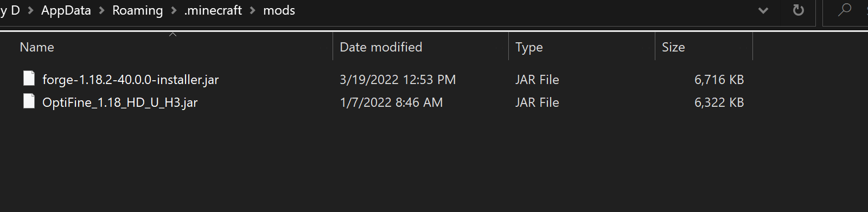Screen dimensions: 868x212
Task: Refresh the mods folder view
Action: (x=799, y=10)
